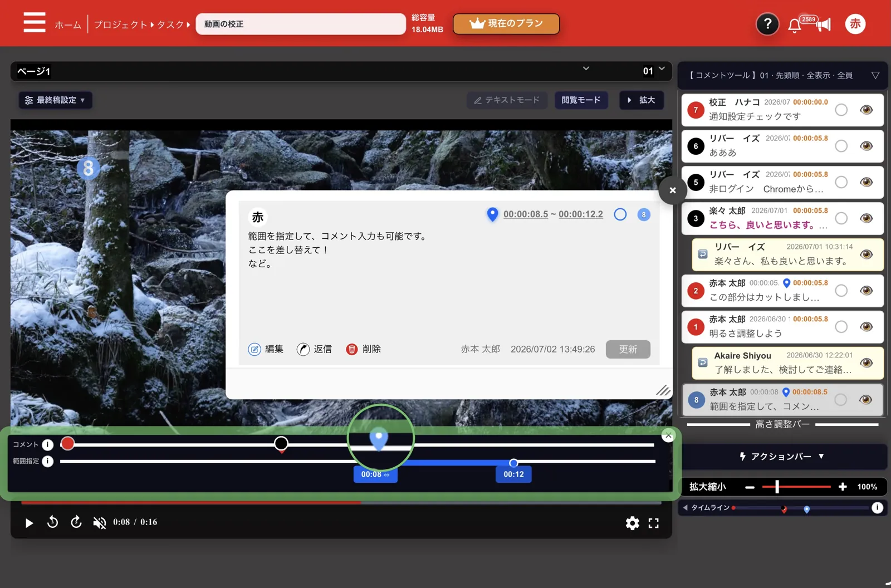Open the help question mark icon

pos(767,24)
